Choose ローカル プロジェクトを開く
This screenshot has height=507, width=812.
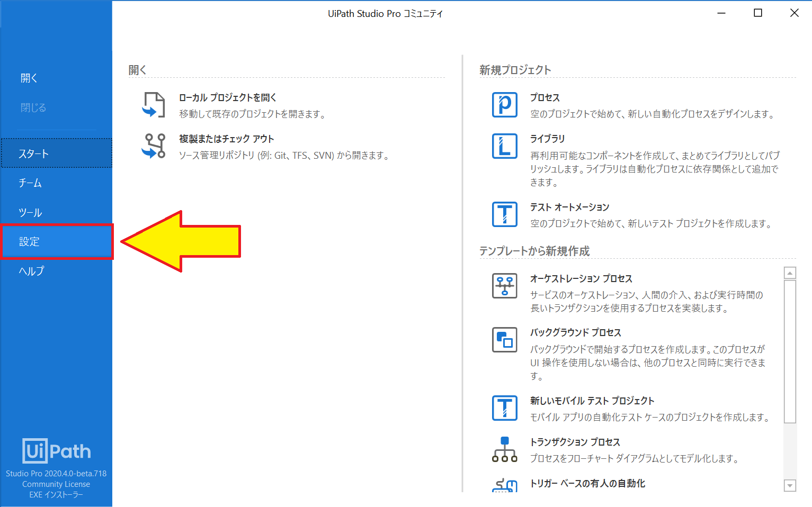click(228, 98)
